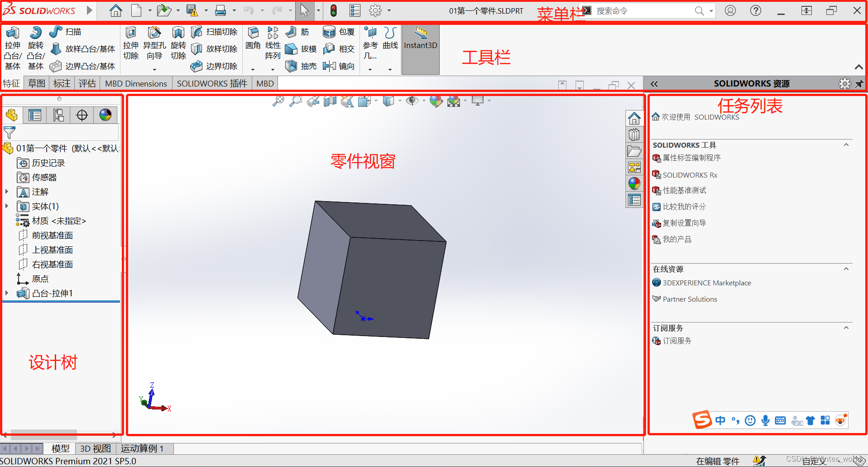Select the 拉伸凸台/基体 feature tool

click(13, 48)
